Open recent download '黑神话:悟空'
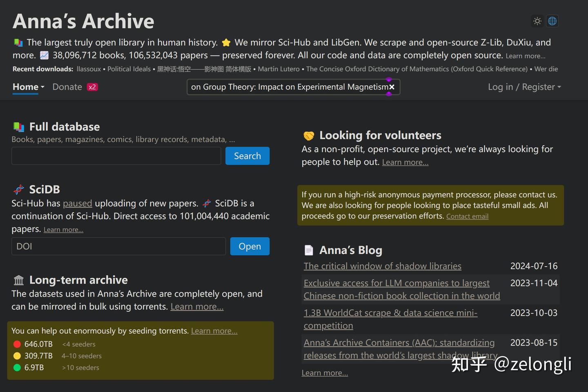The height and width of the screenshot is (392, 588). click(x=204, y=69)
